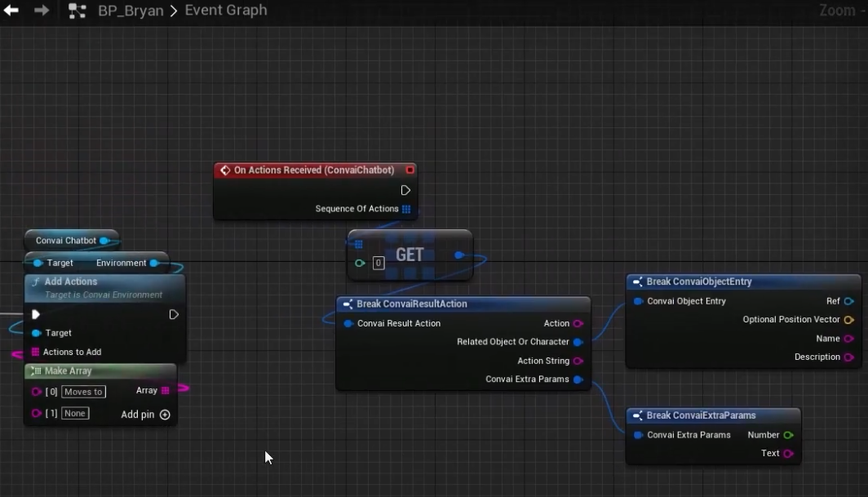Click the Make Array index 0 pin
The width and height of the screenshot is (868, 497).
pos(37,392)
